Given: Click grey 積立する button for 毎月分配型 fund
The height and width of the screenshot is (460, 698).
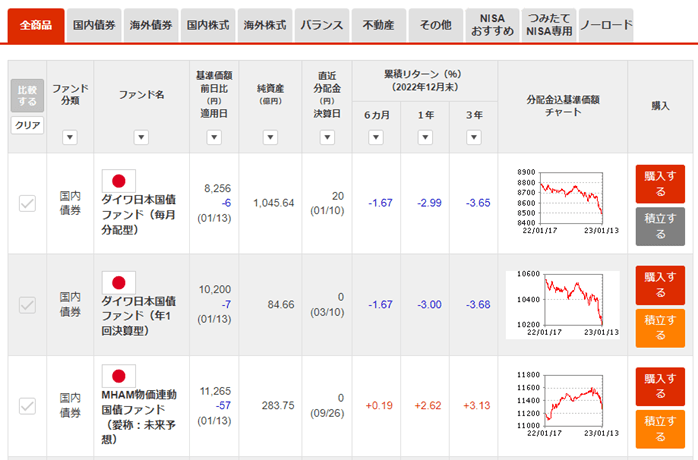Looking at the screenshot, I should coord(660,225).
